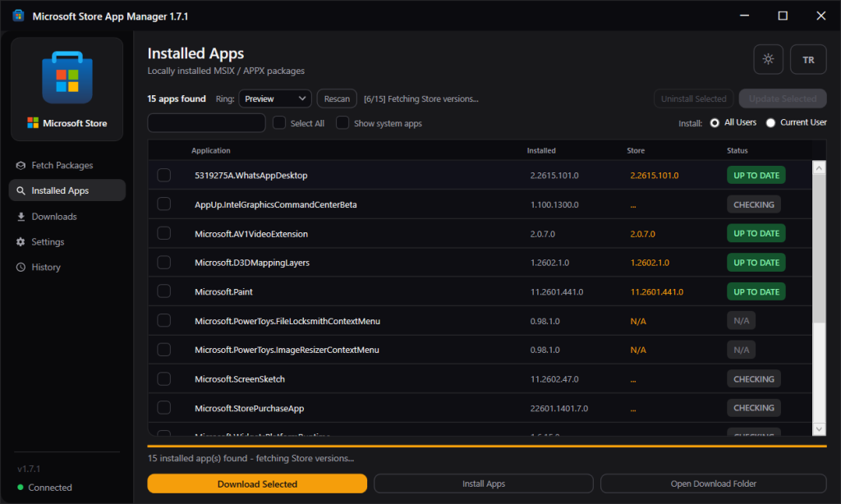
Task: Click the Microsoft Store bag logo
Action: coord(67,77)
